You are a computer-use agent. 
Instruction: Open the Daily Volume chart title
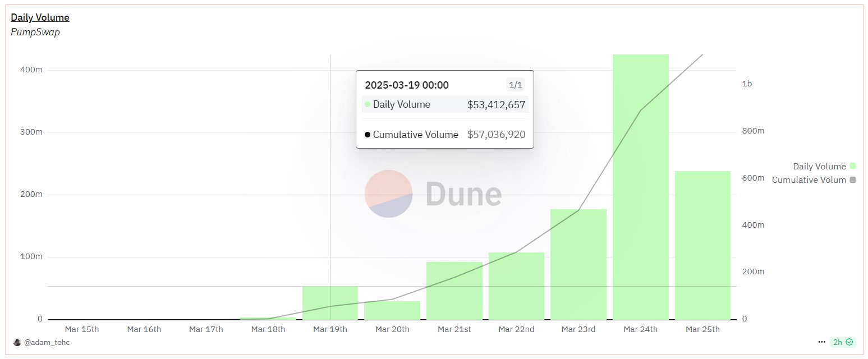tap(40, 17)
